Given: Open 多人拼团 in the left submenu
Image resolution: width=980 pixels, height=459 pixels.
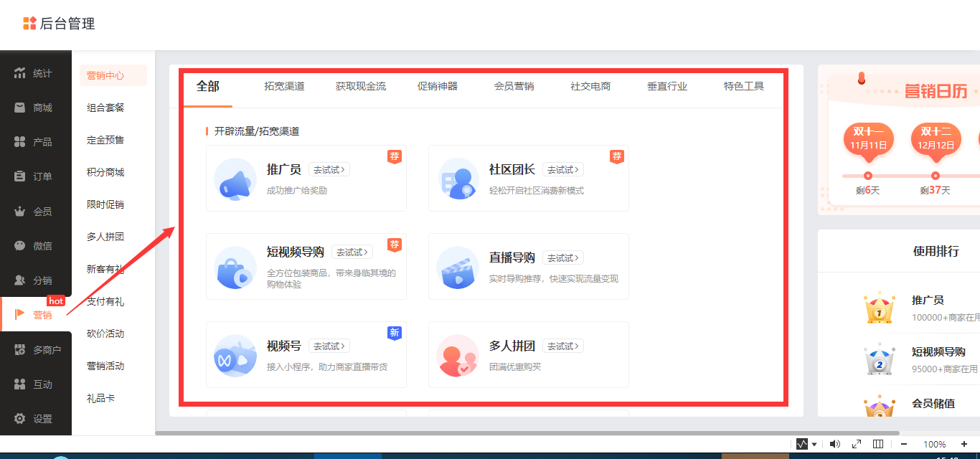Looking at the screenshot, I should click(x=105, y=237).
